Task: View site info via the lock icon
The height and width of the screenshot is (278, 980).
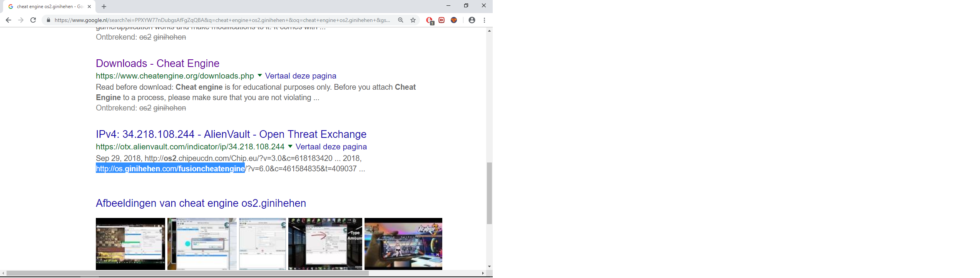Action: point(48,20)
